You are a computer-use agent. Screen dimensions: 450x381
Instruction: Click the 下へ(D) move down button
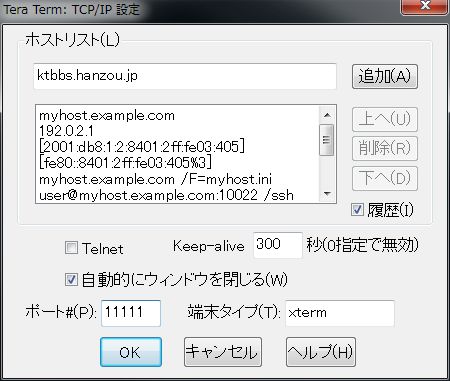pyautogui.click(x=385, y=178)
